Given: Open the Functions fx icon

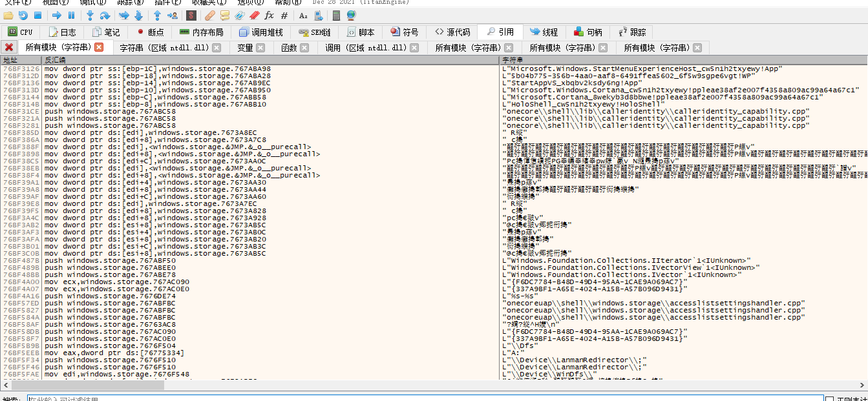Looking at the screenshot, I should click(269, 15).
